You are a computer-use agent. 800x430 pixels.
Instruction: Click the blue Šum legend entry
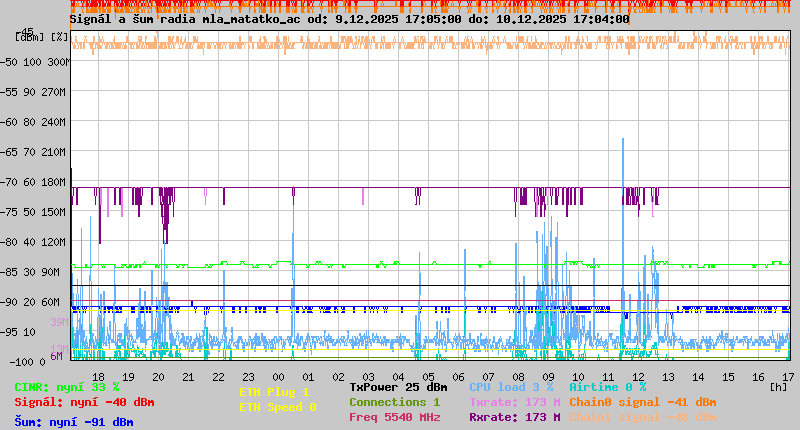73,421
